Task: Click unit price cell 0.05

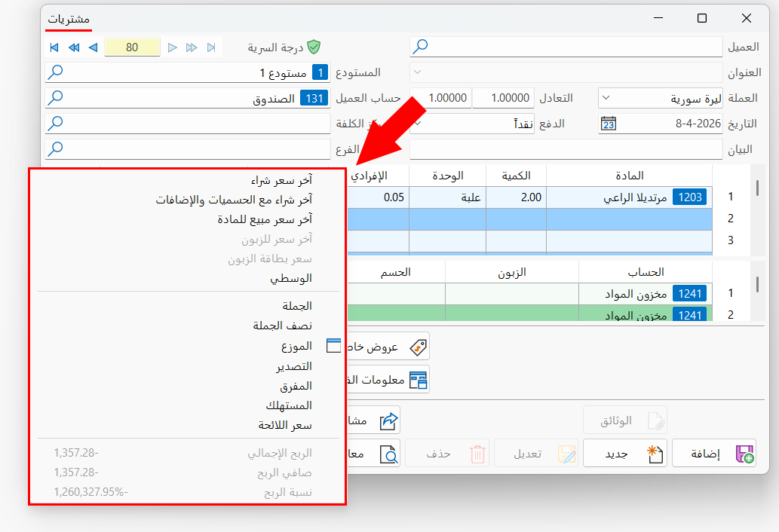Action: 379,197
